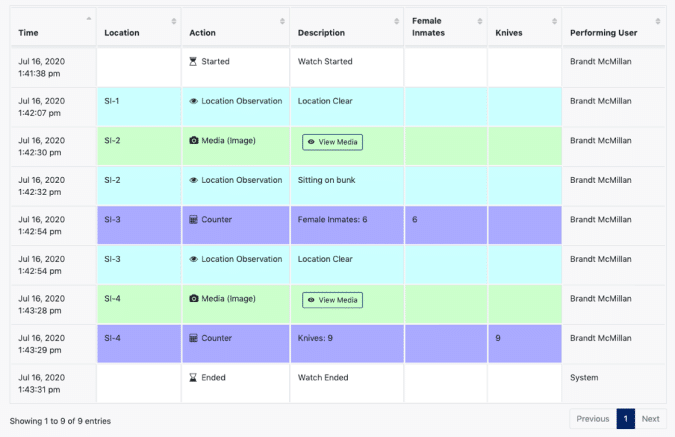This screenshot has height=437, width=675.
Task: Click the hourglass icon beside Started
Action: (194, 62)
